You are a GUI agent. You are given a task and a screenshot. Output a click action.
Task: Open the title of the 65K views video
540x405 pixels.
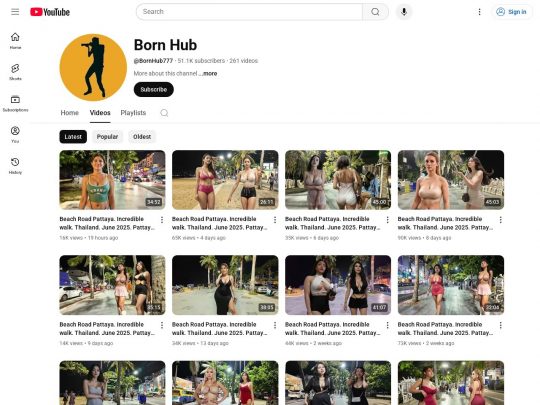[220, 223]
